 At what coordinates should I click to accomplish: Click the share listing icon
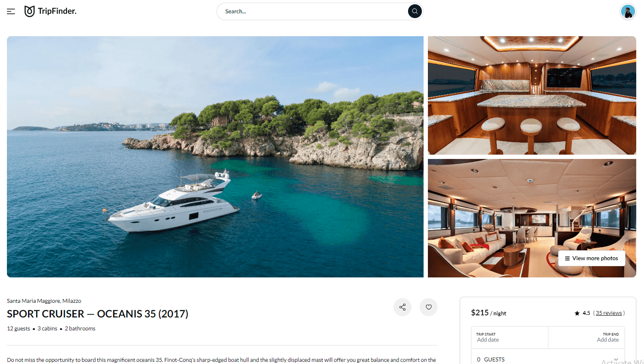coord(402,307)
